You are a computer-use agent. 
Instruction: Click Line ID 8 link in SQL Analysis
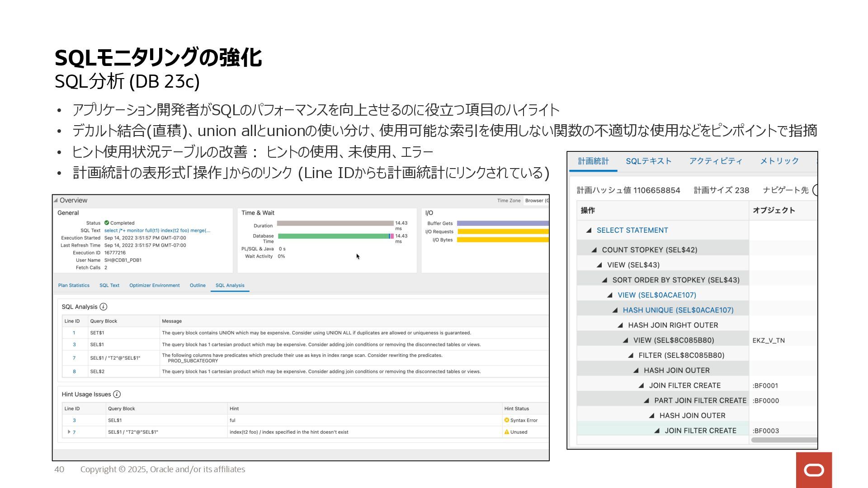coord(74,371)
